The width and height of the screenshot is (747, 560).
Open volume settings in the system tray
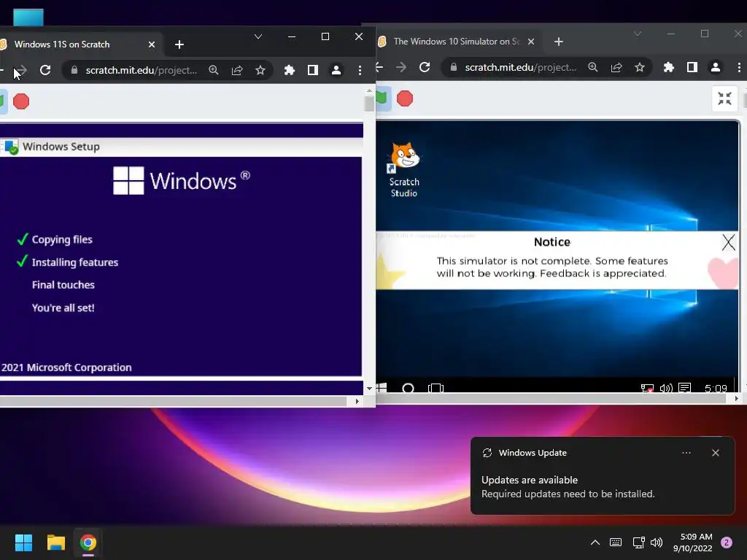[x=657, y=542]
